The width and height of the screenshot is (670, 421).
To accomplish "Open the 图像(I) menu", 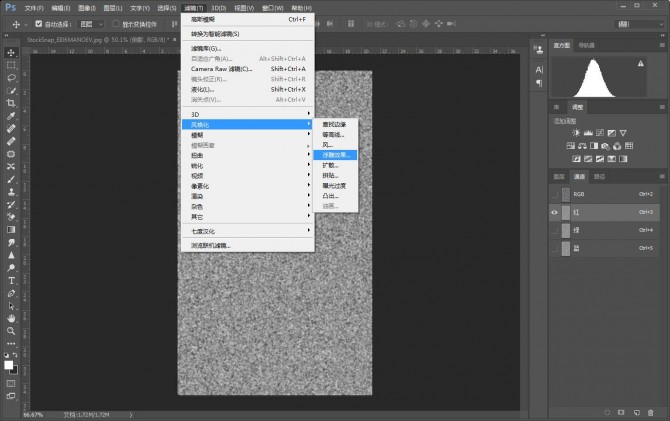I will [85, 7].
